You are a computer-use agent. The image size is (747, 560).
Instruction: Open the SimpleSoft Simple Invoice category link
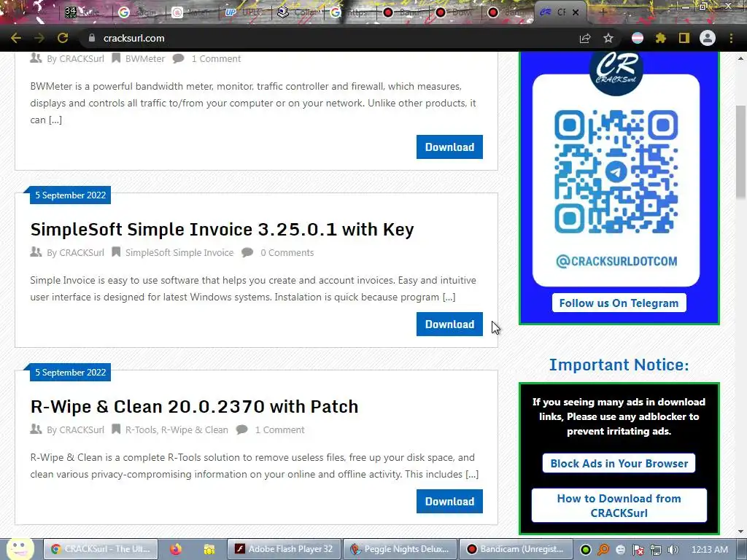pyautogui.click(x=179, y=252)
